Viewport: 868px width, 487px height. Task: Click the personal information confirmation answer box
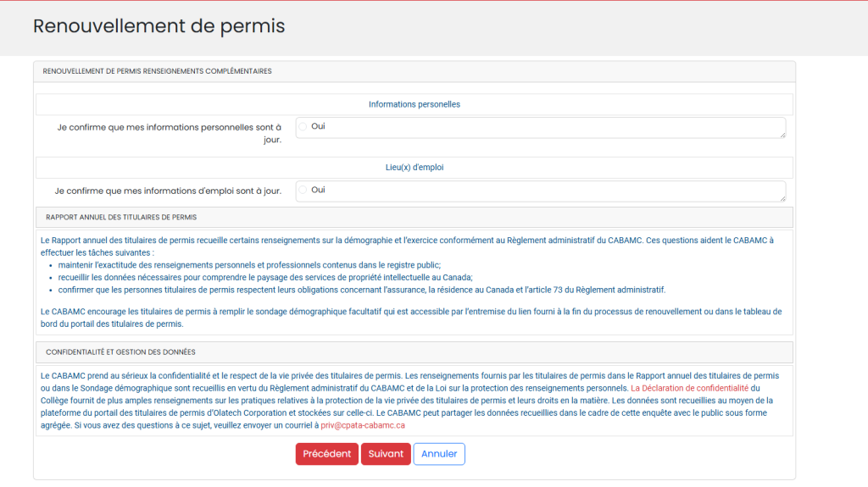pyautogui.click(x=542, y=127)
